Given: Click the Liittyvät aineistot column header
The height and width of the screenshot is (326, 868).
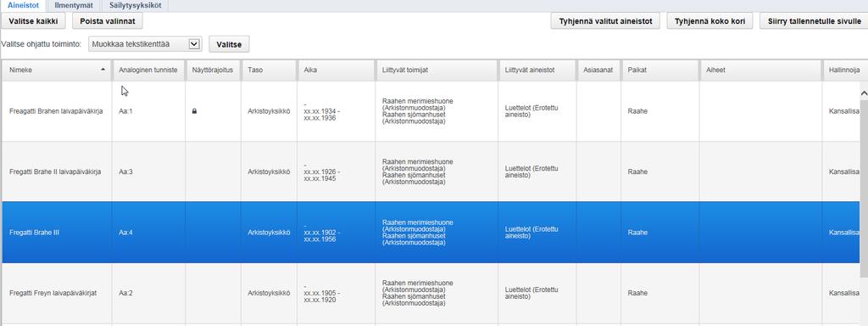Looking at the screenshot, I should [537, 70].
